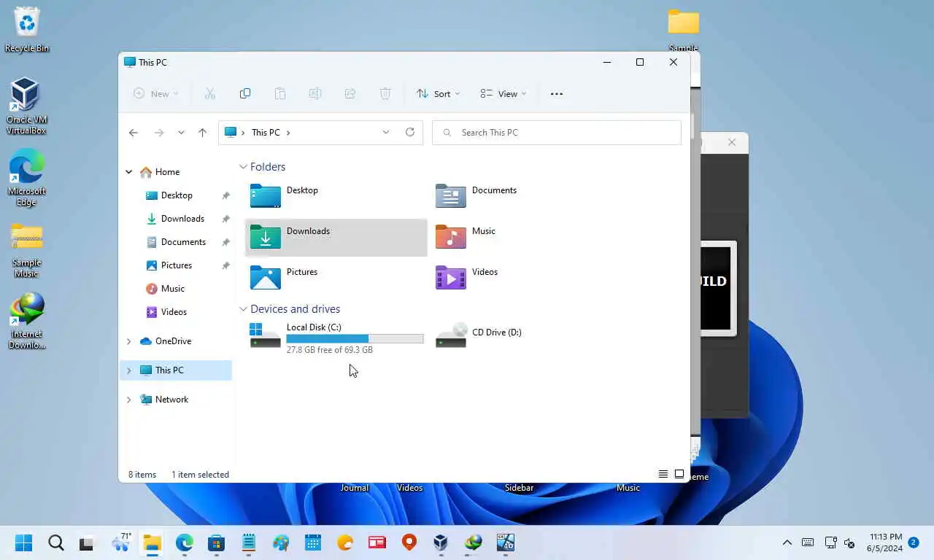Expand the OneDrive tree node
The width and height of the screenshot is (934, 560).
point(129,341)
